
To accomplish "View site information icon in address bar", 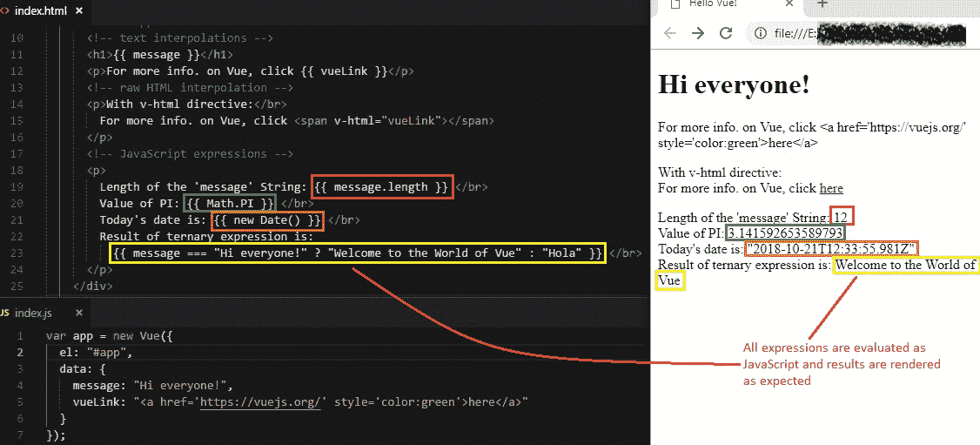I will [x=760, y=34].
